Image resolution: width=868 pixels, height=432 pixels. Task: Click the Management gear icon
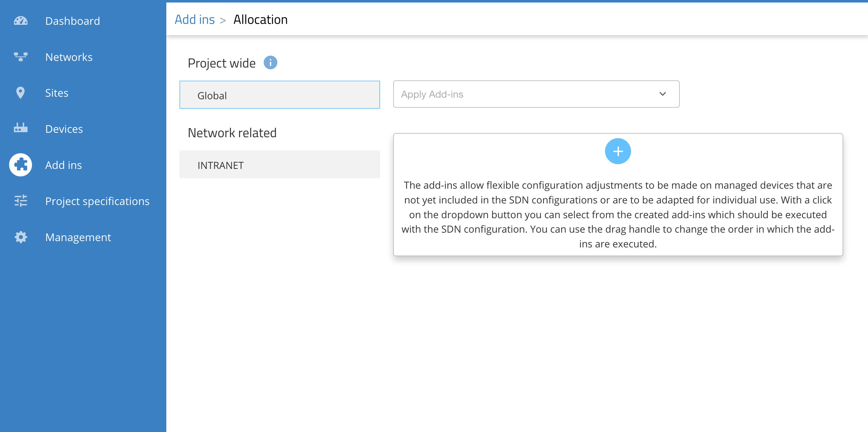20,237
